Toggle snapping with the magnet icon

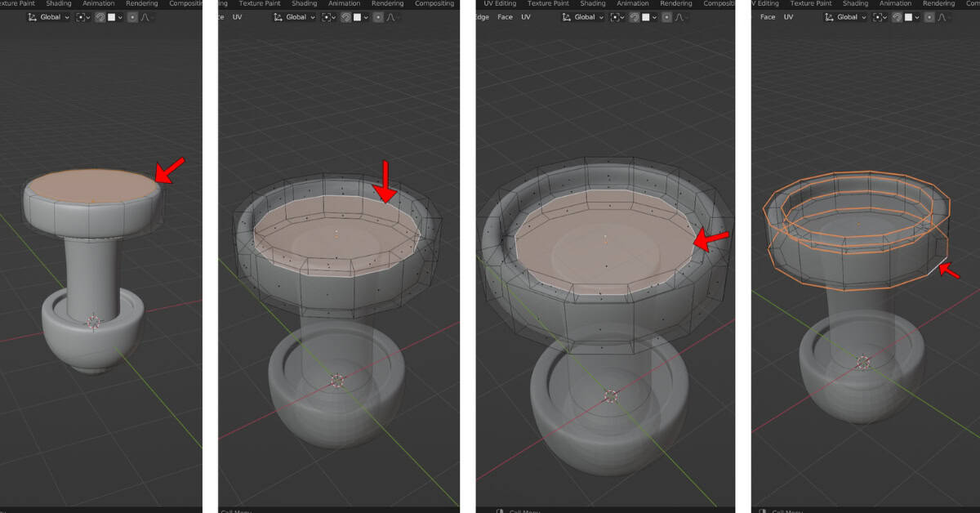(100, 17)
